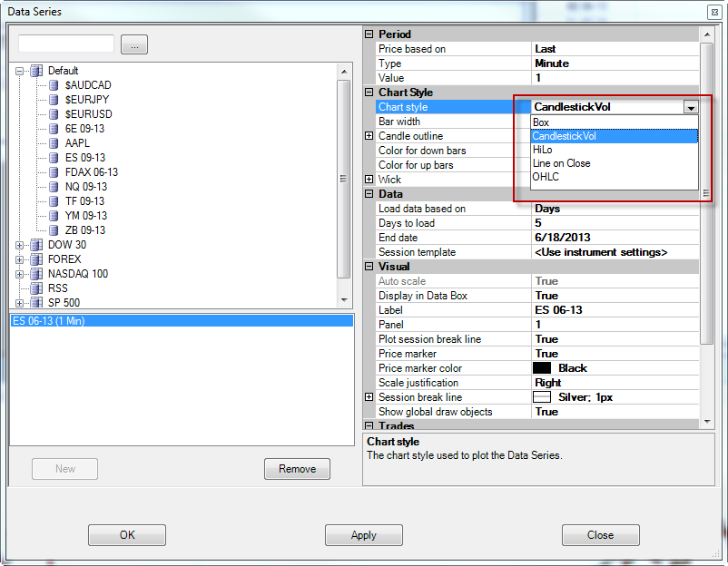Click the YM 09-13 instrument icon

pos(54,216)
